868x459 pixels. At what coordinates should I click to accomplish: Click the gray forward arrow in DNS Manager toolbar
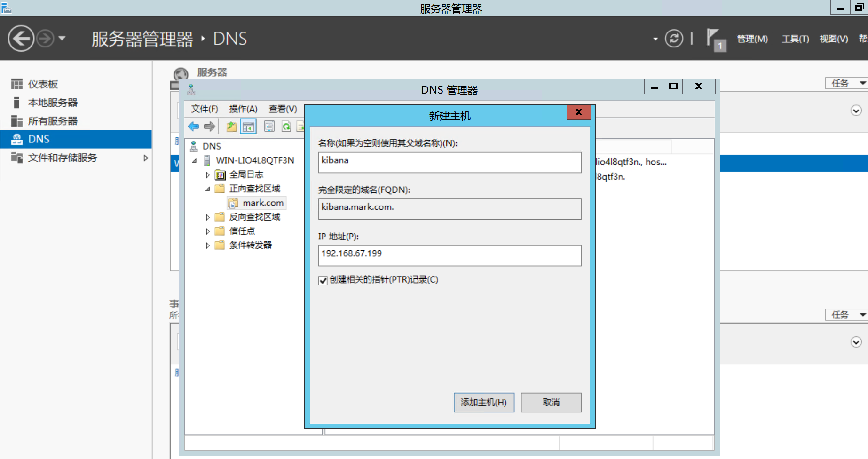tap(210, 126)
